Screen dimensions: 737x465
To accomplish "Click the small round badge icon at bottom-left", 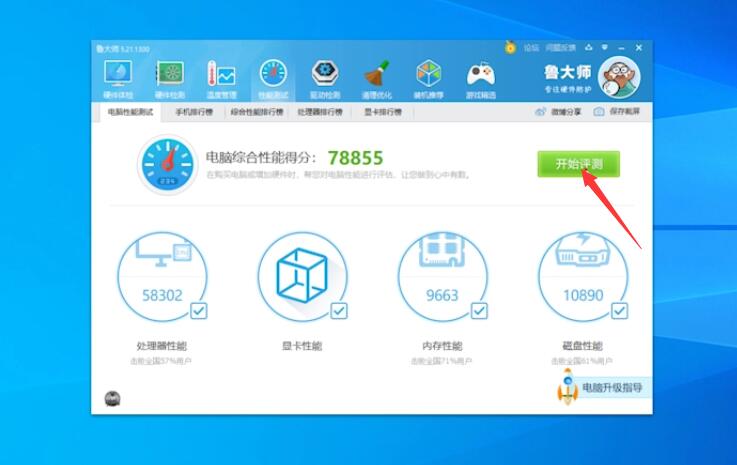I will 112,399.
